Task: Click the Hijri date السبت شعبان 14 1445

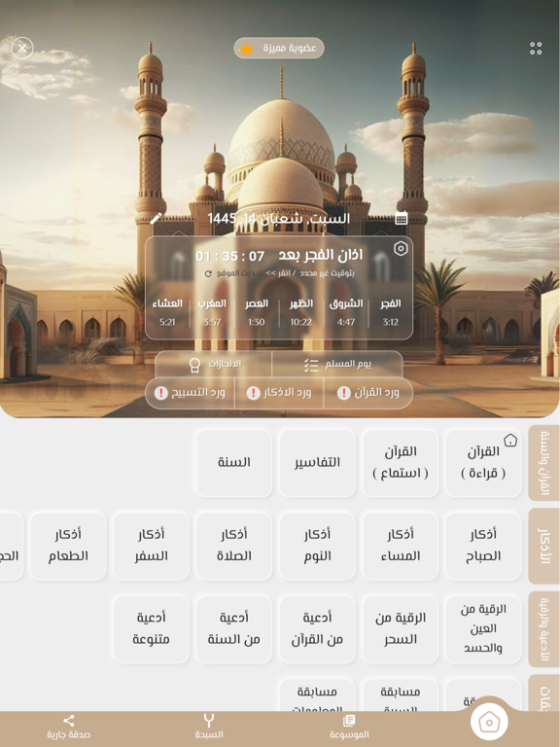Action: click(x=279, y=219)
